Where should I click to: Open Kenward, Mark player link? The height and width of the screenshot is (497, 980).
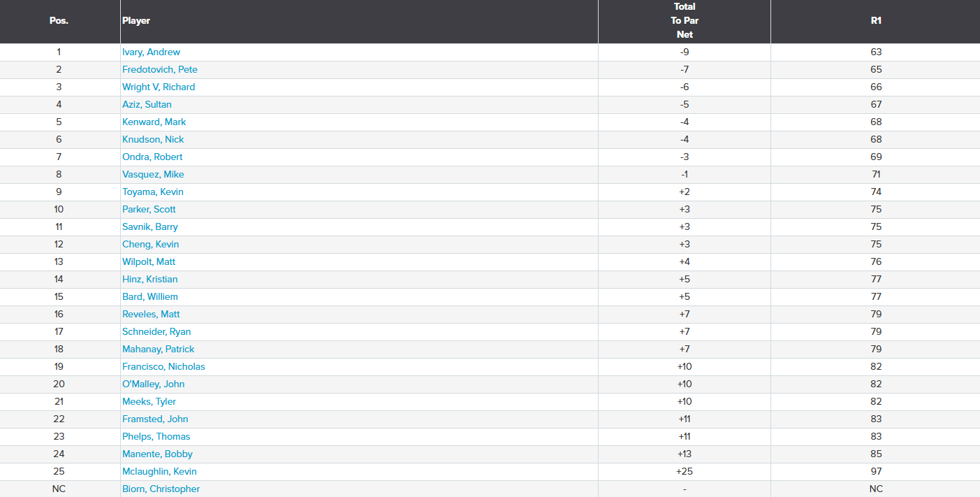click(154, 122)
